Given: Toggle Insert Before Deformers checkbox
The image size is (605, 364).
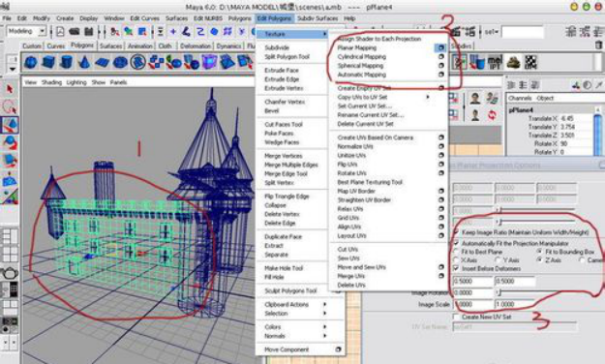Looking at the screenshot, I should pyautogui.click(x=457, y=268).
